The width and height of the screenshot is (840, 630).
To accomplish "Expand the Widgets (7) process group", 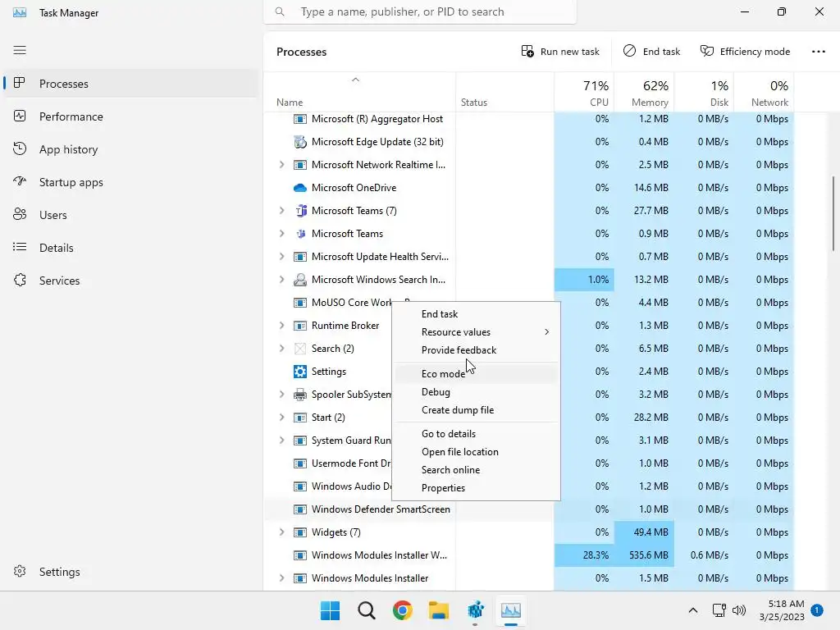I will tap(282, 532).
